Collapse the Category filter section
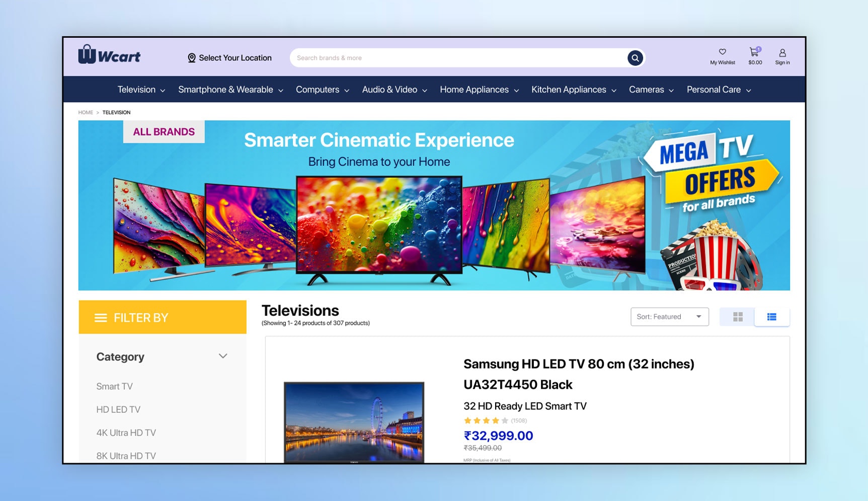This screenshot has width=868, height=501. click(223, 356)
